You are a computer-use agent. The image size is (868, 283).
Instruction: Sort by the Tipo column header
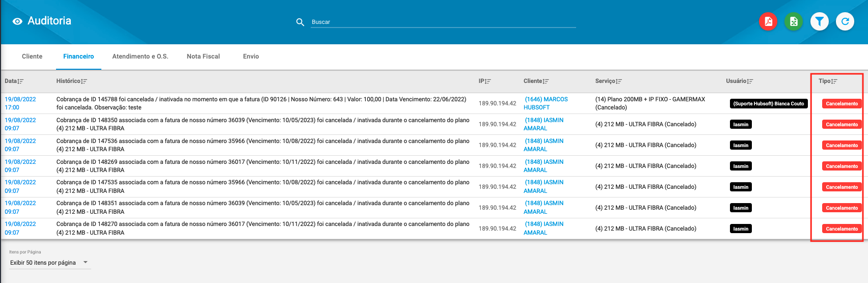(x=828, y=81)
